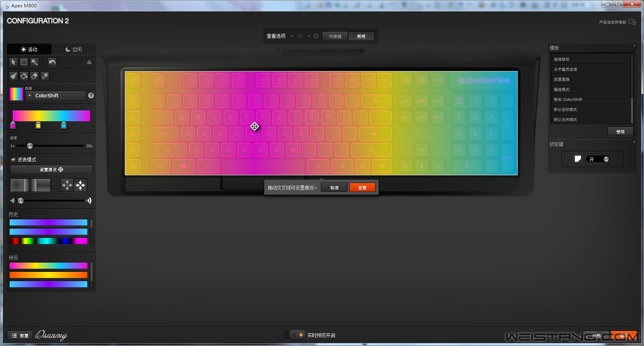This screenshot has width=644, height=346.
Task: Open help for the ColorShift effect
Action: point(91,96)
